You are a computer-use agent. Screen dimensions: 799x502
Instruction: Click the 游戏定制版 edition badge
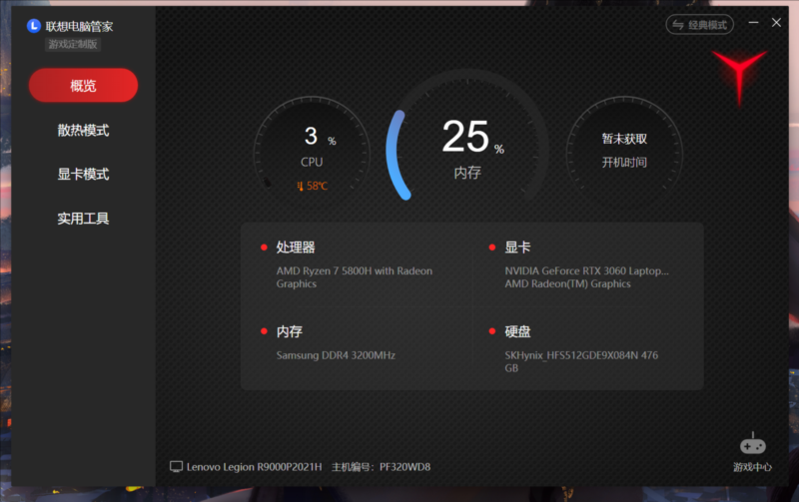(x=74, y=44)
